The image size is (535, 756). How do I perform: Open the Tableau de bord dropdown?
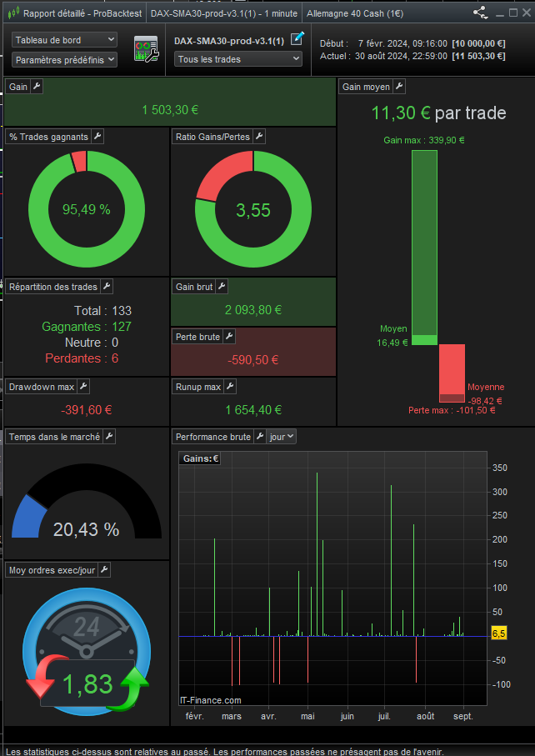coord(64,40)
